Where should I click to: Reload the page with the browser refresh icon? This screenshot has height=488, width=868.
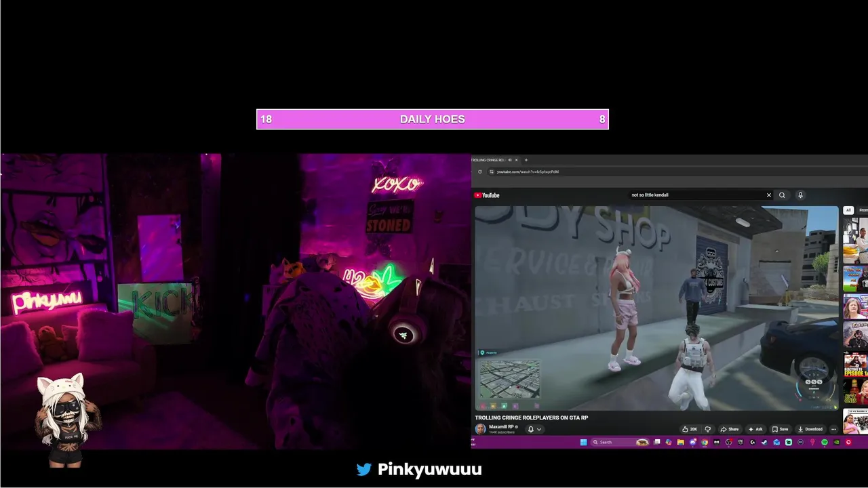point(480,171)
